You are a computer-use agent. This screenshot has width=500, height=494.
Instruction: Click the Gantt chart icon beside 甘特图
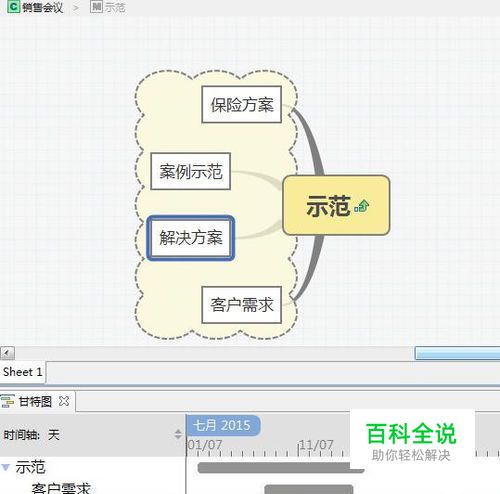pyautogui.click(x=8, y=401)
